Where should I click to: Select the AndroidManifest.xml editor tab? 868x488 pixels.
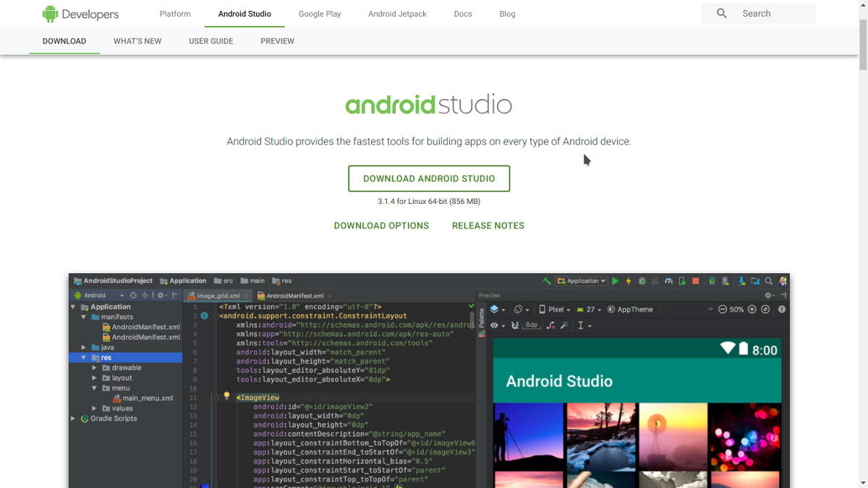click(294, 295)
